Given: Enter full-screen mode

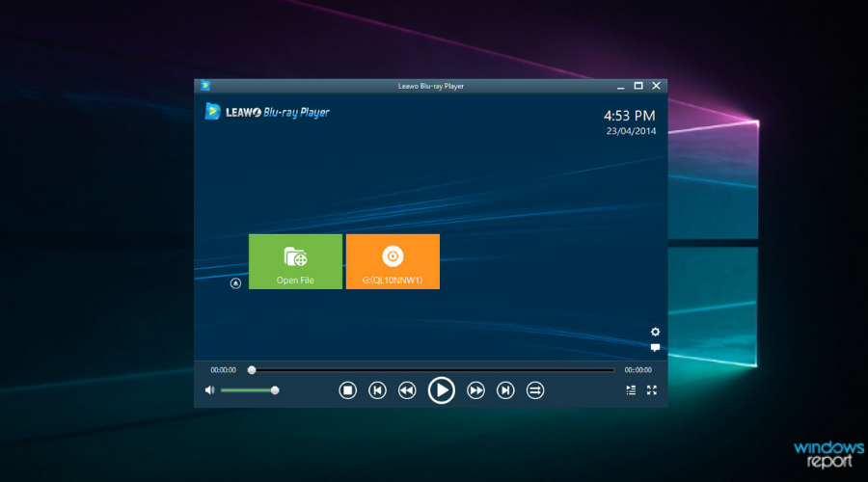Looking at the screenshot, I should pos(652,390).
